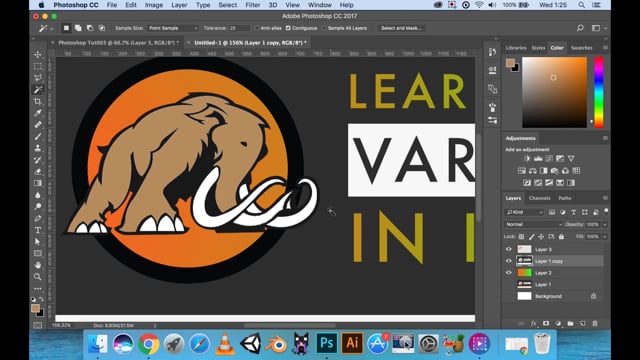Open the Kind filter dropdown

point(524,212)
